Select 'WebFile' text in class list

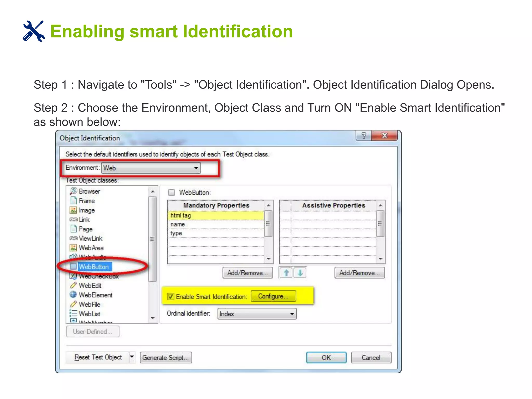tap(89, 304)
